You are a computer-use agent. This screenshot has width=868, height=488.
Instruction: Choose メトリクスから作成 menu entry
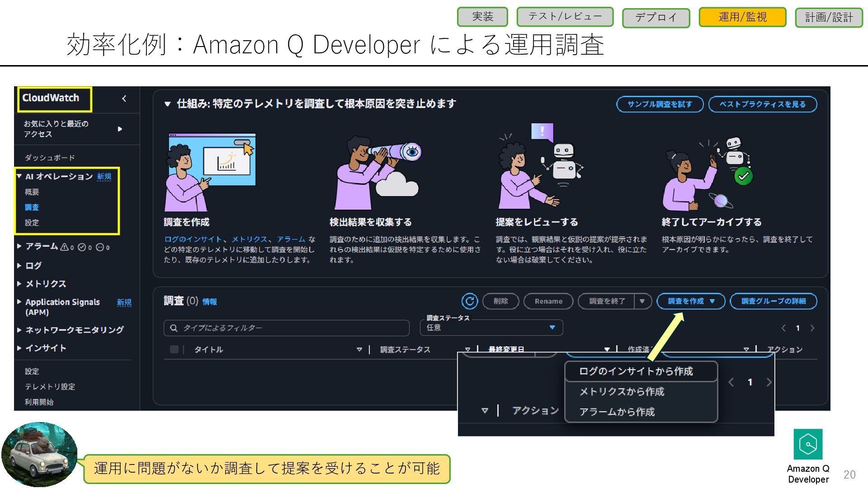tap(641, 392)
